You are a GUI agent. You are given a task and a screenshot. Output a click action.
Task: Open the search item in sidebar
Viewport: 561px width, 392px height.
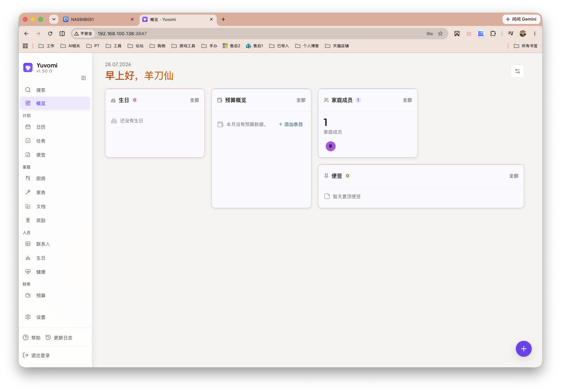point(55,90)
